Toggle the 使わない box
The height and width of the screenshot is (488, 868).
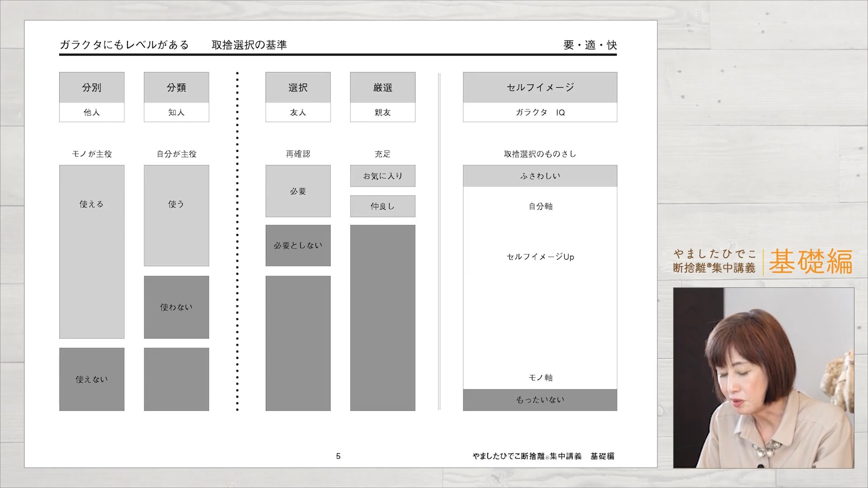point(176,307)
